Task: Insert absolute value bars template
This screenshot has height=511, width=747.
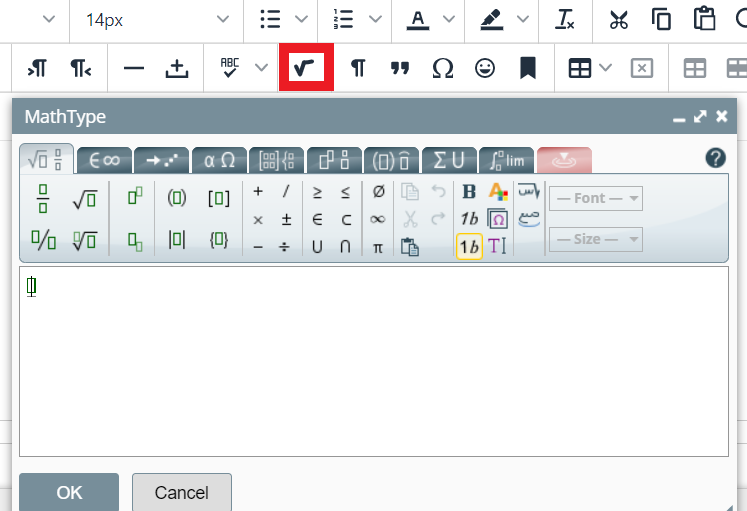Action: click(x=177, y=239)
